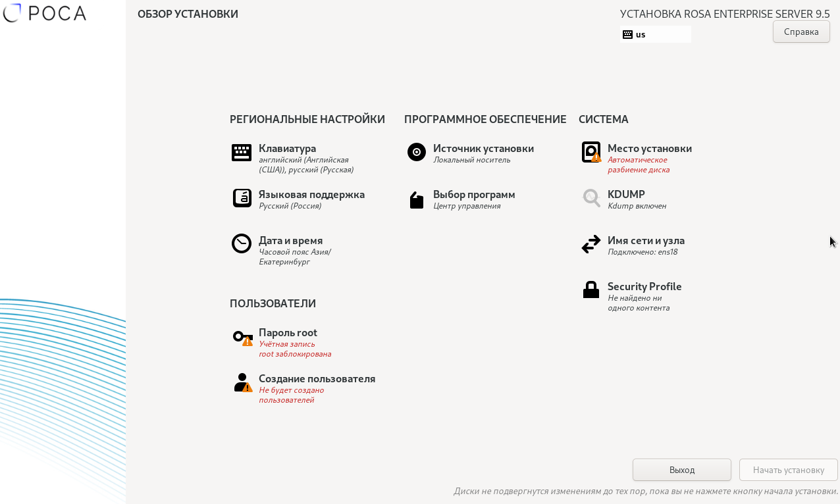Open the Место установки disk icon

(x=591, y=152)
